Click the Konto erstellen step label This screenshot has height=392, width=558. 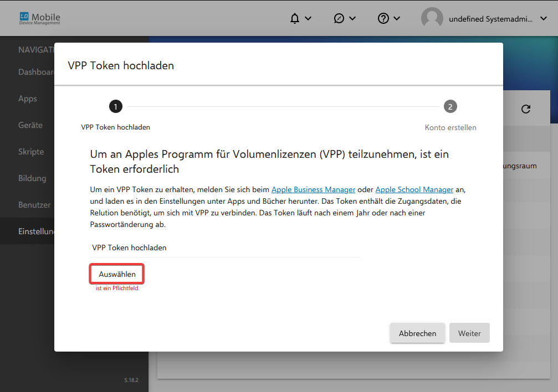tap(450, 127)
